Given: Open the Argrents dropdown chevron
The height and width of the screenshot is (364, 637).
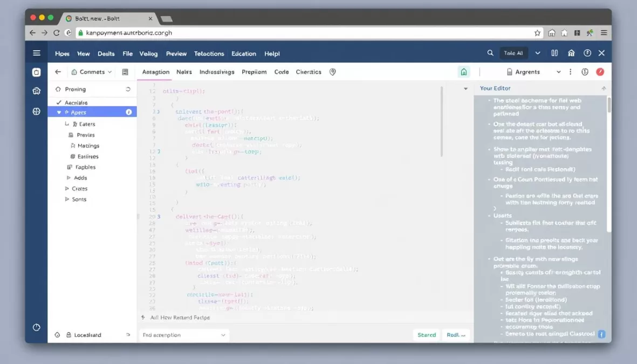Looking at the screenshot, I should point(559,71).
